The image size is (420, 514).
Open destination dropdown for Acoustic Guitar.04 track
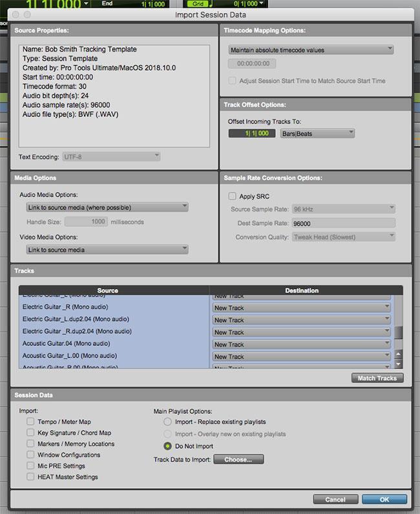pyautogui.click(x=301, y=344)
